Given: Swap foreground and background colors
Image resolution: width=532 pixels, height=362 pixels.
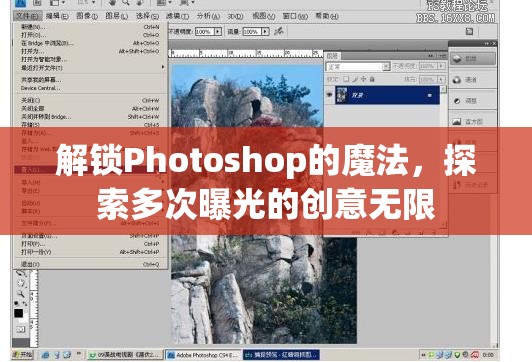Looking at the screenshot, I should point(25,303).
